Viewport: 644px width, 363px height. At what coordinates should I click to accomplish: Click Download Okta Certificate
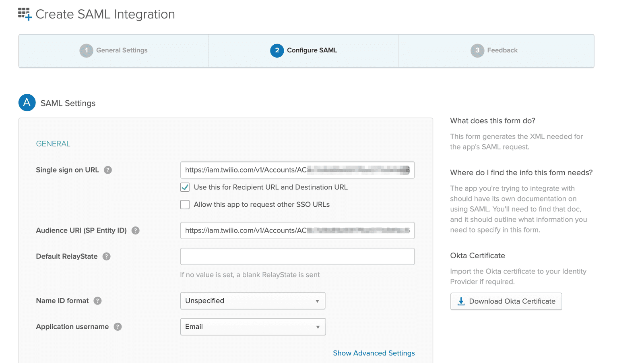[x=506, y=301]
